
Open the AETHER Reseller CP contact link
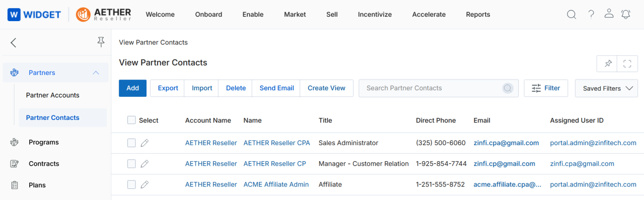pos(274,164)
